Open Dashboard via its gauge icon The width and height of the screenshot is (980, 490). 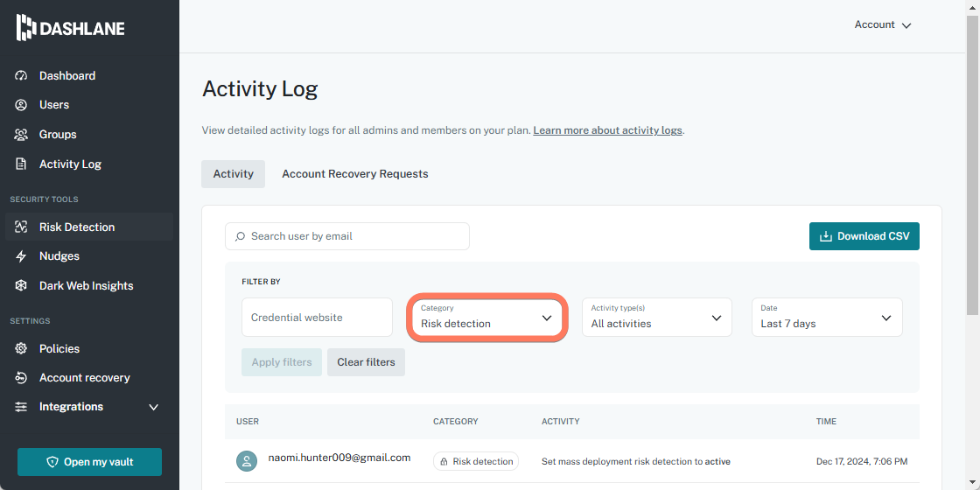(22, 76)
